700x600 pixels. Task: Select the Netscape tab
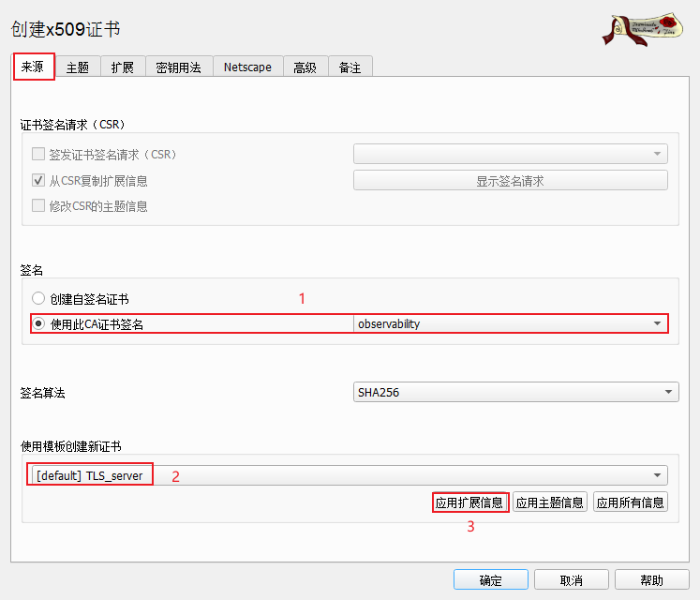(x=247, y=67)
